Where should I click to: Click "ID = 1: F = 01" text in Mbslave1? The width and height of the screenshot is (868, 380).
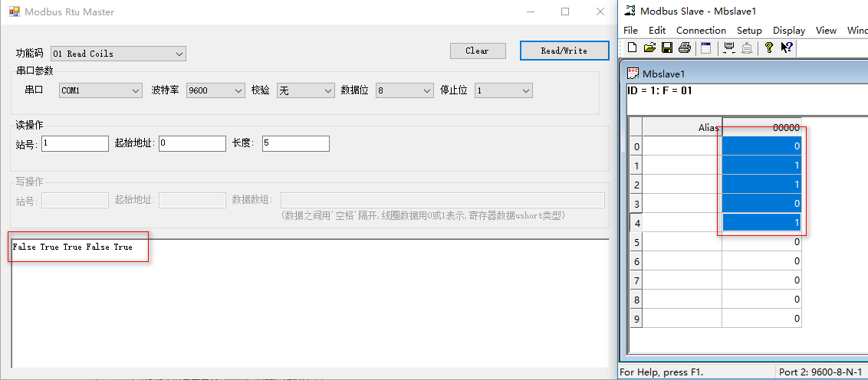(659, 90)
